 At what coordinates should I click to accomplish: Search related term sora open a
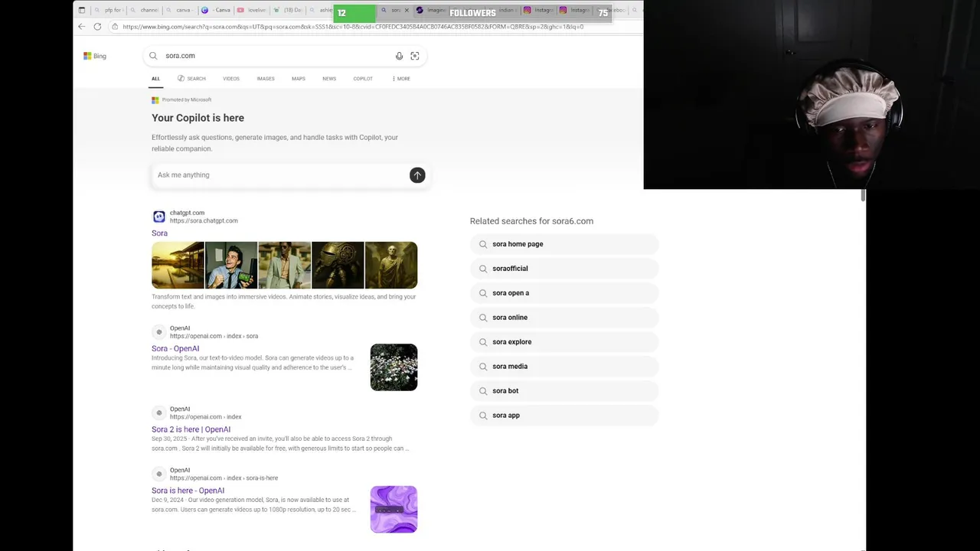[564, 293]
